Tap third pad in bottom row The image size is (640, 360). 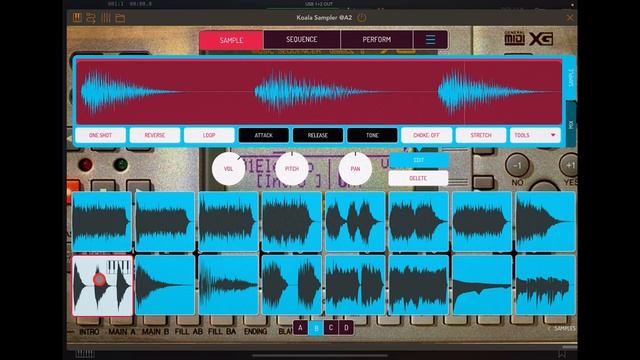click(x=229, y=285)
